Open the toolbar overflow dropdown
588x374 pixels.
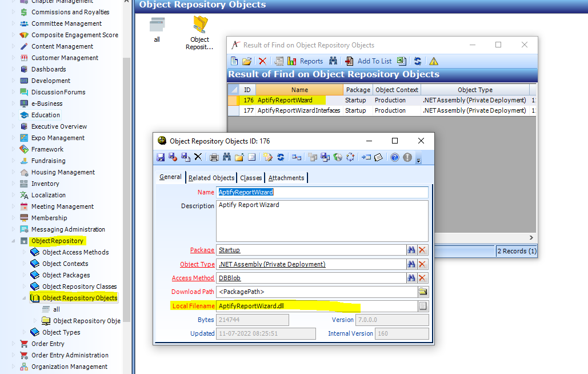pos(418,159)
